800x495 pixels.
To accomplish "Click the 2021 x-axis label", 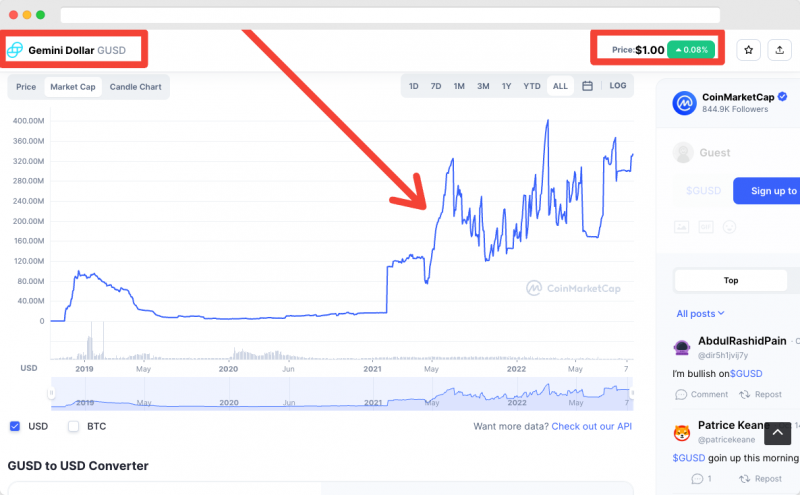I will click(372, 369).
